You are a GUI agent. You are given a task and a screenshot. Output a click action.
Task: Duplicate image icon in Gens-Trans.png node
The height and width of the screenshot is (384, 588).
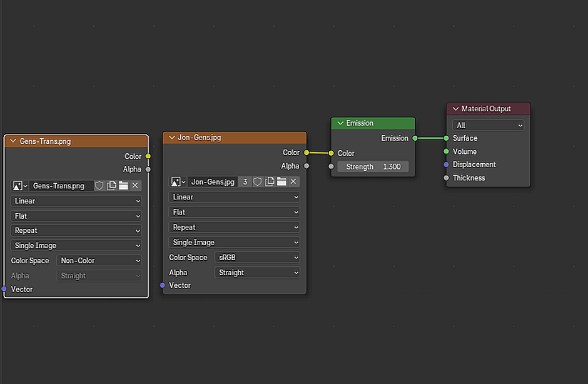111,186
